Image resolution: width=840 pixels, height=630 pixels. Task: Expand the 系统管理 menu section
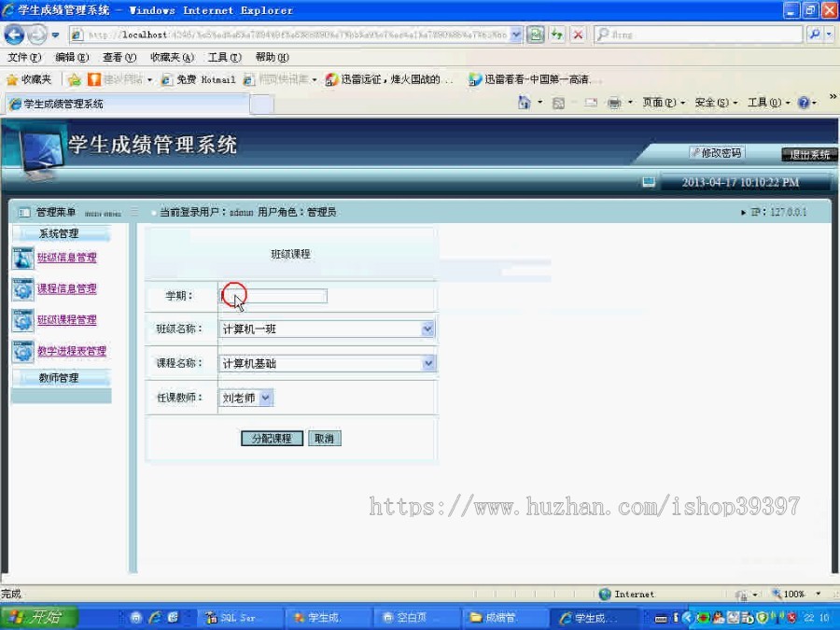pos(61,233)
